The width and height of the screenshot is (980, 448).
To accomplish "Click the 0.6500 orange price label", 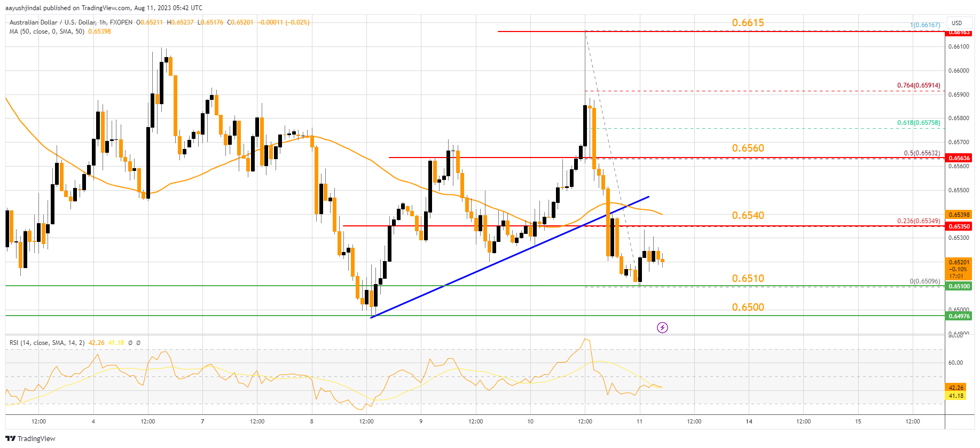I will click(x=748, y=307).
